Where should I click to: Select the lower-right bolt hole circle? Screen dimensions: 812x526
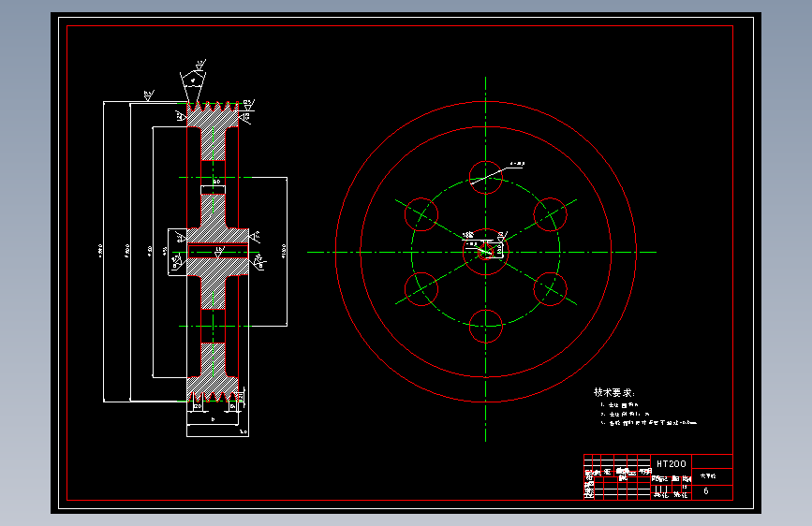tap(550, 289)
